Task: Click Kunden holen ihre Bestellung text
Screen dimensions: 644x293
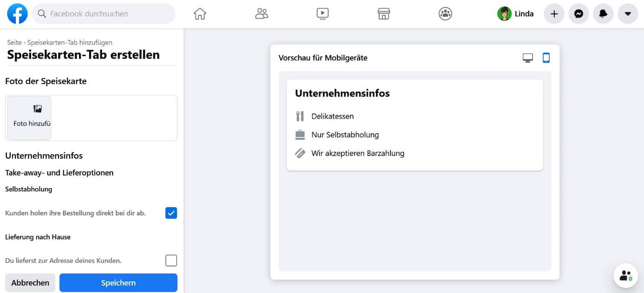Action: tap(75, 213)
